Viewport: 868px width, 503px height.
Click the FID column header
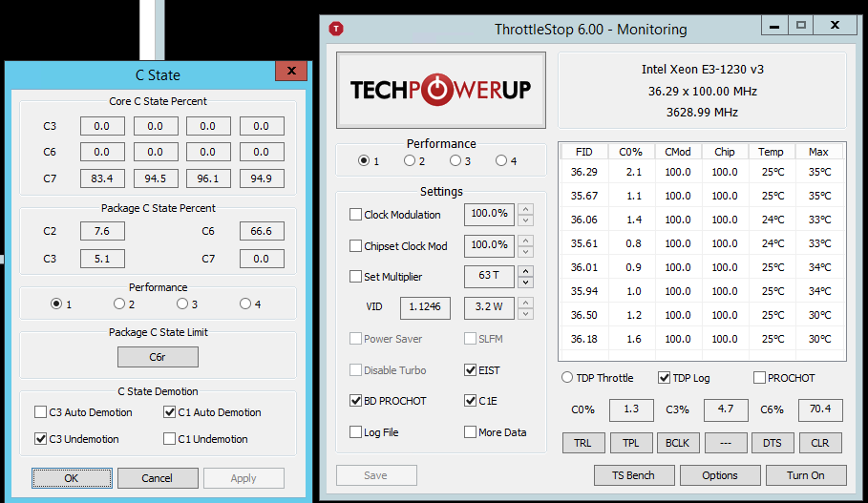click(x=584, y=152)
